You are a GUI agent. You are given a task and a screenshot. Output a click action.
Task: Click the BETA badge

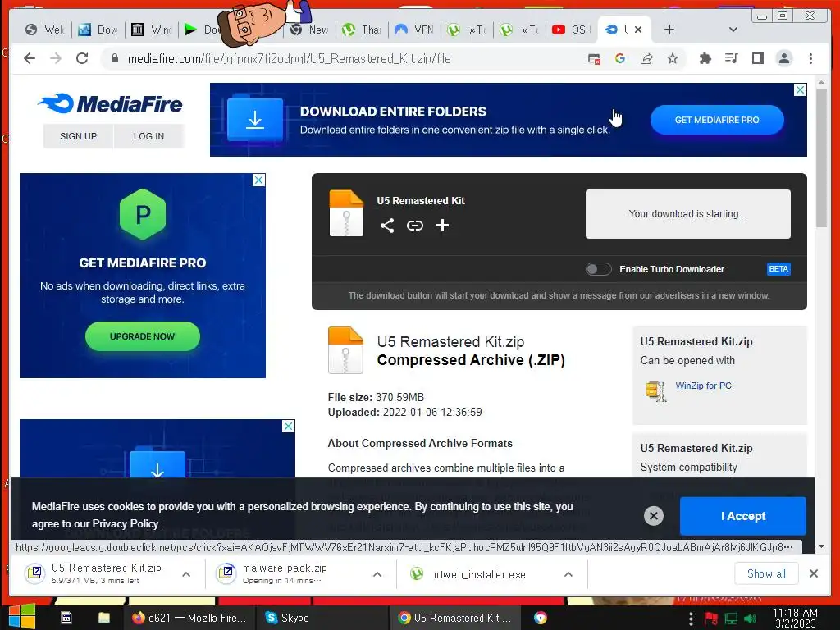pyautogui.click(x=778, y=269)
